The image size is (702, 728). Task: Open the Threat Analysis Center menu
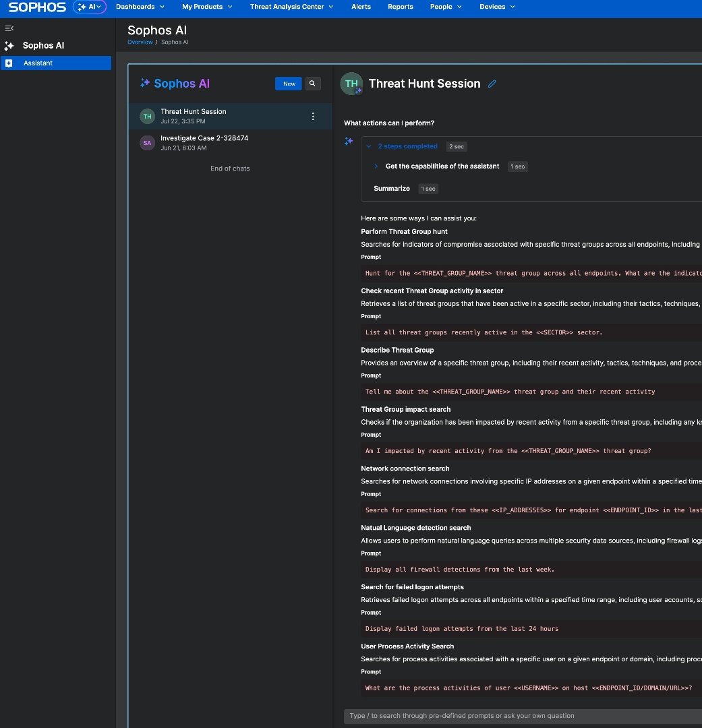(291, 7)
